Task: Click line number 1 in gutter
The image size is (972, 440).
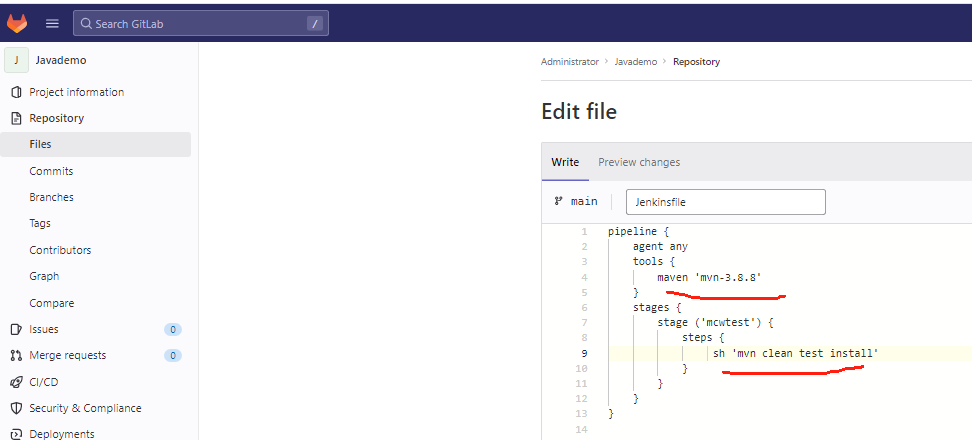Action: point(584,232)
